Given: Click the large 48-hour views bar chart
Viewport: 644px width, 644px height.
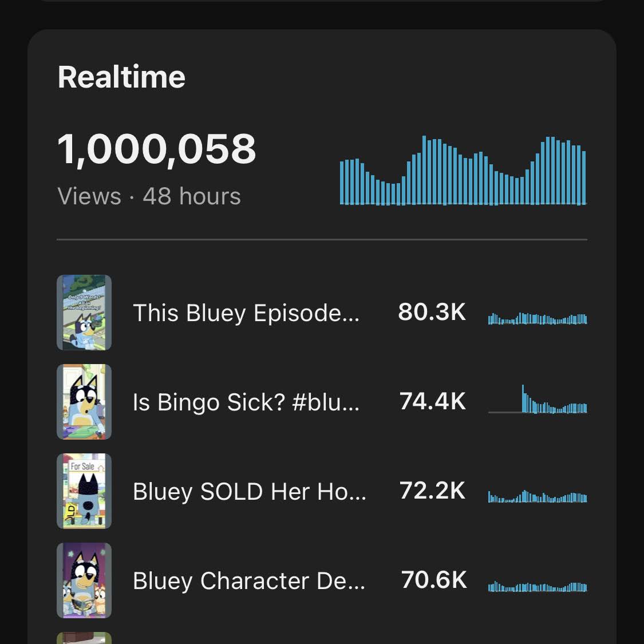Looking at the screenshot, I should [463, 171].
